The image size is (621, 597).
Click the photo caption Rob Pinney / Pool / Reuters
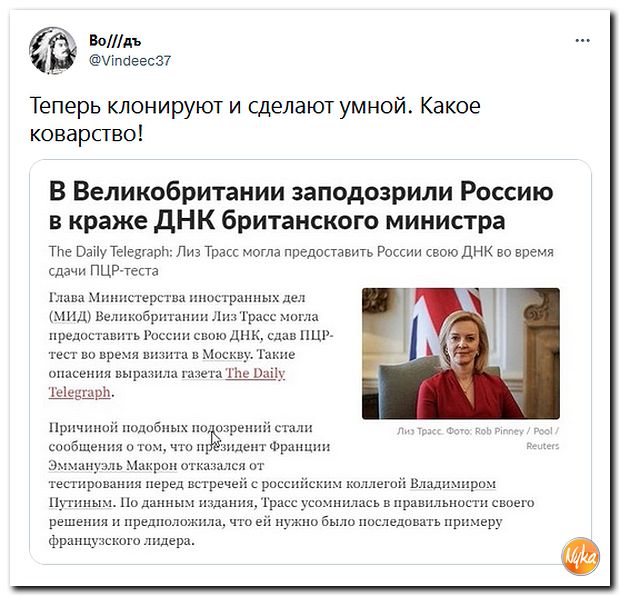[x=478, y=439]
